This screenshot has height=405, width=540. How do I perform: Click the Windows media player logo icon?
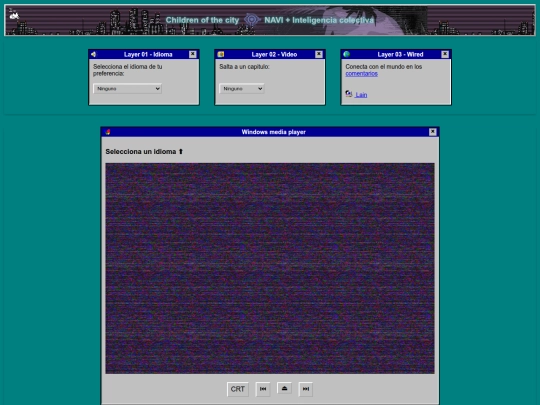(108, 132)
